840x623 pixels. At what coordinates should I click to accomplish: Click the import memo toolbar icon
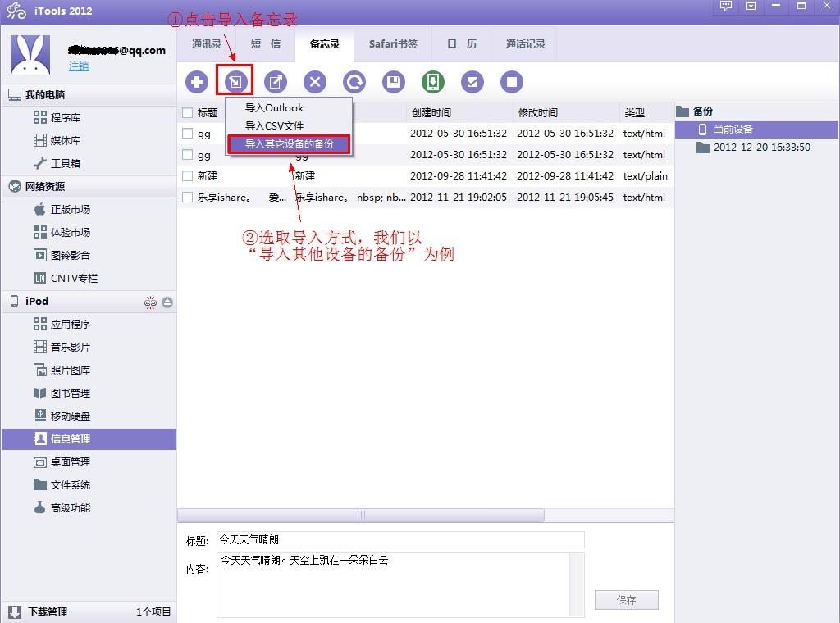[x=235, y=82]
